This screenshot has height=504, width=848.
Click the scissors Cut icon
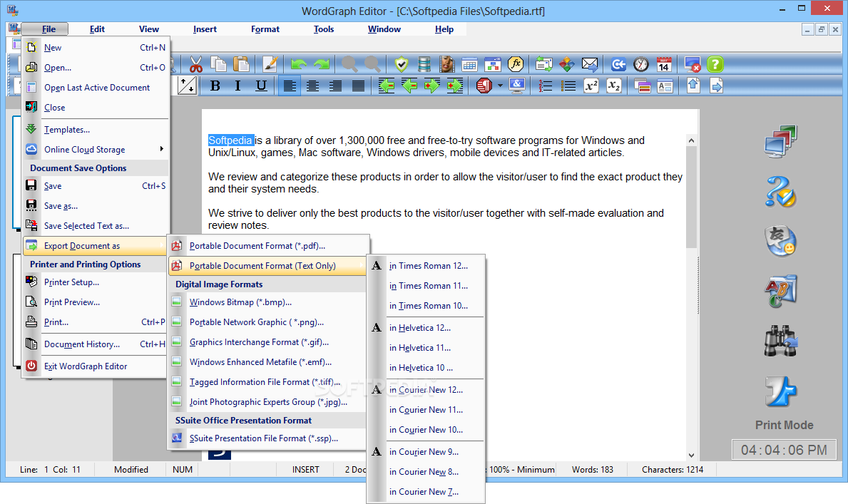pos(196,64)
